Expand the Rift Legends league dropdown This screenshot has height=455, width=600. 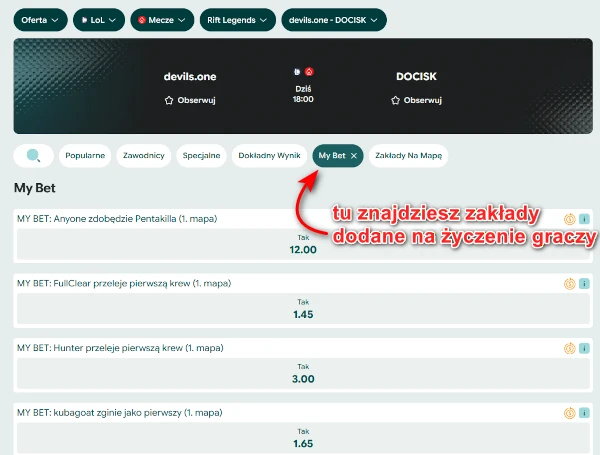[238, 20]
